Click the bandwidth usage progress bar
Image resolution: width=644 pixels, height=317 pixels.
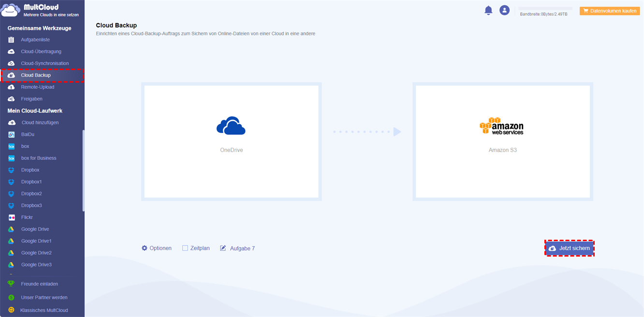(x=545, y=8)
